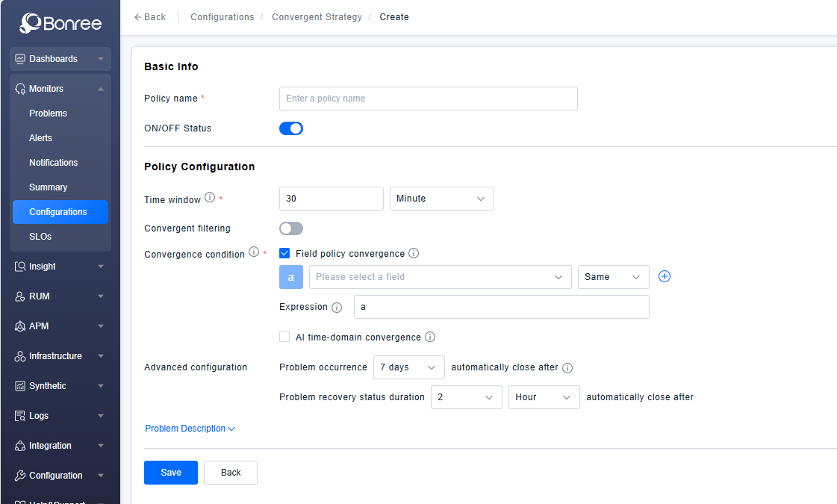Click the blue Save button

(x=171, y=473)
